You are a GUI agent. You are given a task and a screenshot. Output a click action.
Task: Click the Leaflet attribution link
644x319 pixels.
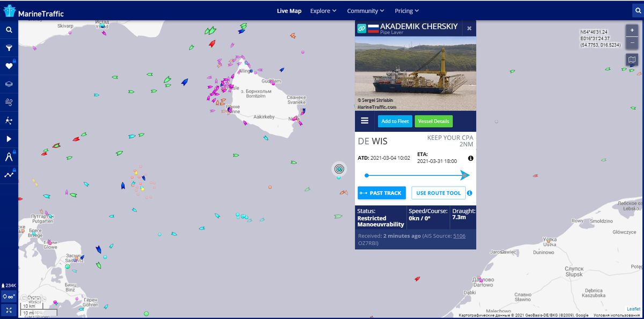[x=634, y=309]
